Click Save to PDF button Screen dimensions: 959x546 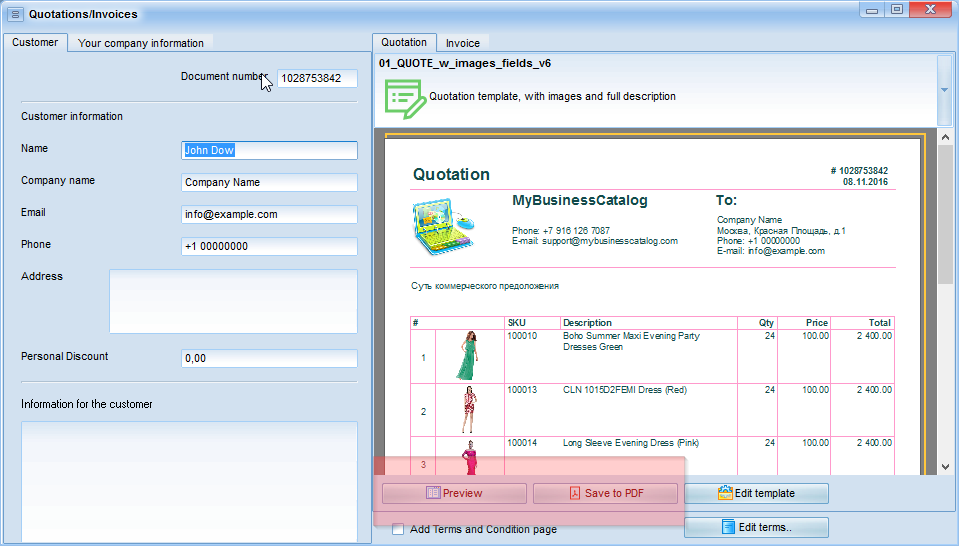[x=605, y=493]
